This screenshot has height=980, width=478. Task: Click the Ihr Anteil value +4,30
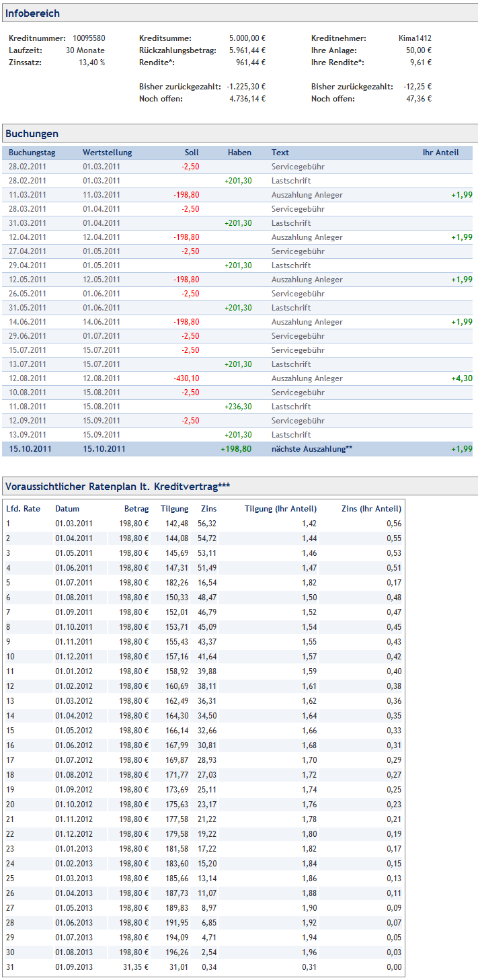462,378
